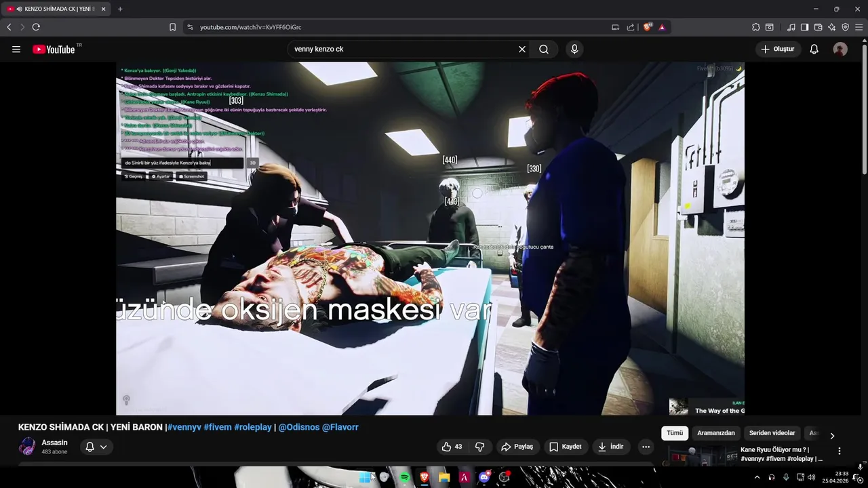Open the account avatar menu

[x=840, y=49]
